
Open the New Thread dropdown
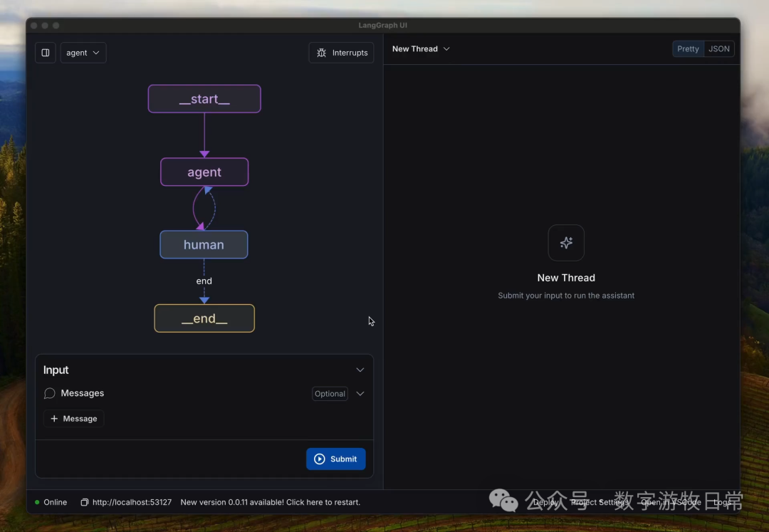(422, 49)
